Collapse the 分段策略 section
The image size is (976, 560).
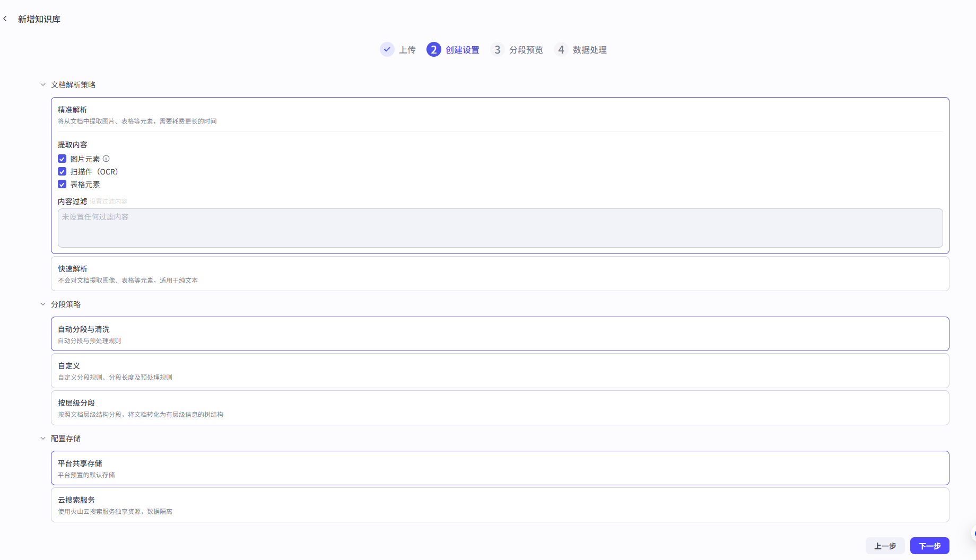tap(43, 304)
